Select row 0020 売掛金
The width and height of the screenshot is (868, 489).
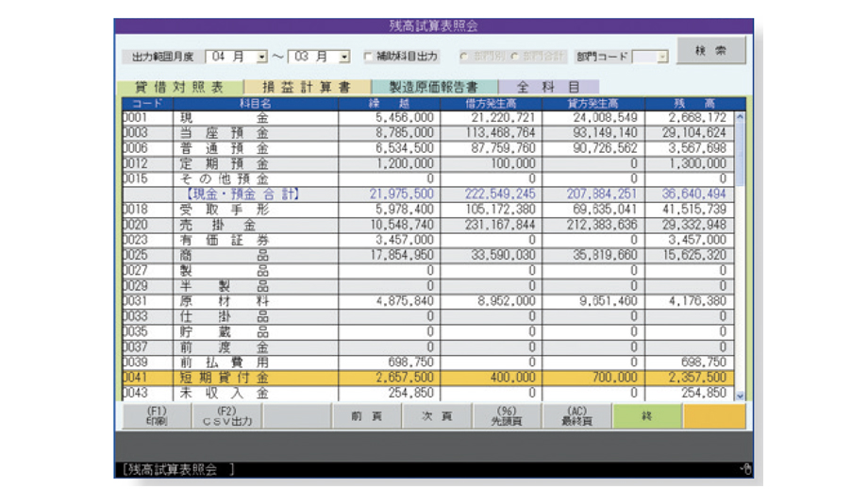coord(428,225)
